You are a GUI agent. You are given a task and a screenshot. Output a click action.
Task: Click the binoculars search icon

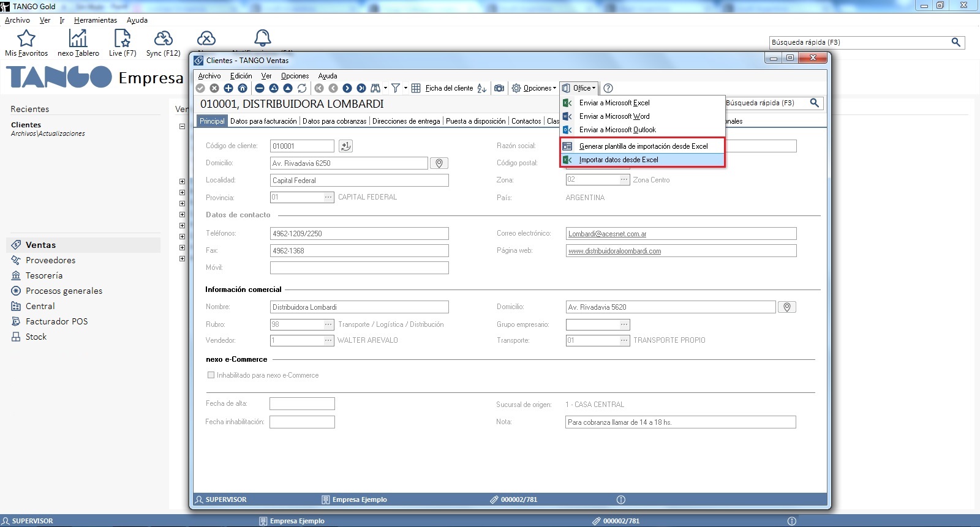pyautogui.click(x=375, y=88)
